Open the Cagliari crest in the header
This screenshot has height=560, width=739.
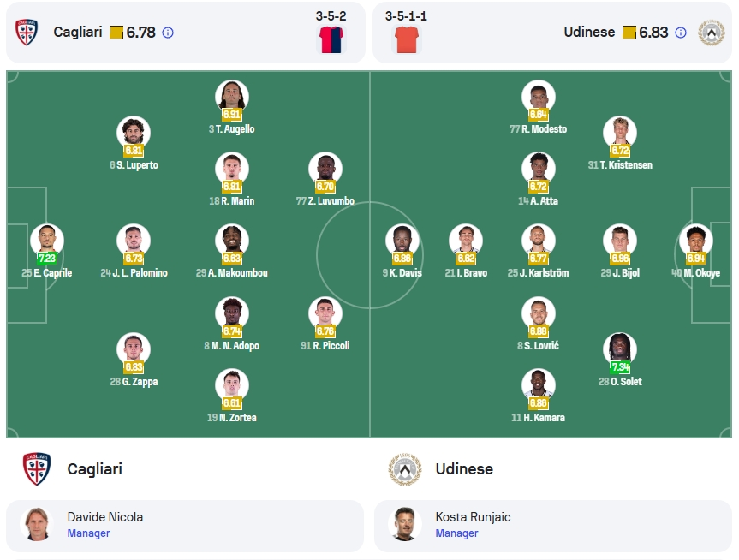[x=27, y=32]
